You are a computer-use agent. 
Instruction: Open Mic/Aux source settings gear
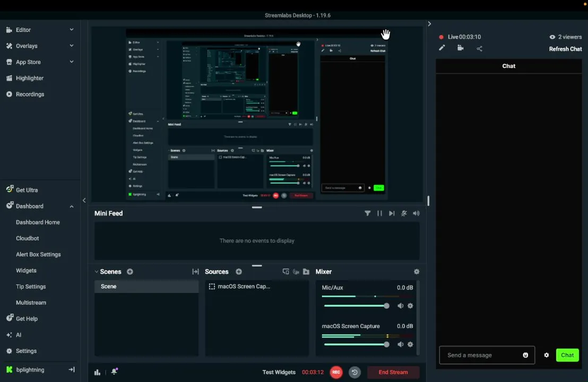(410, 306)
